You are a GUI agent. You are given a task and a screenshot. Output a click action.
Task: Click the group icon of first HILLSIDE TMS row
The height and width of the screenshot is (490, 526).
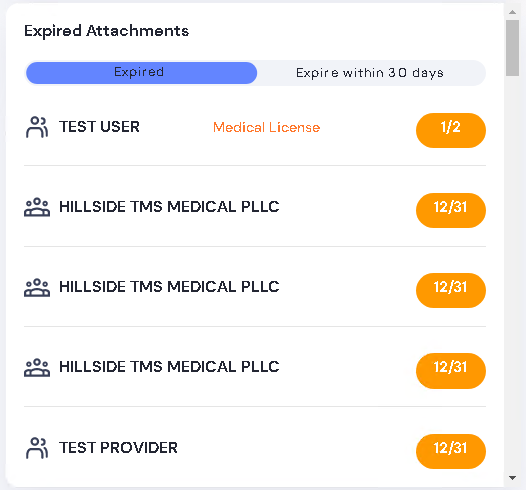coord(37,207)
